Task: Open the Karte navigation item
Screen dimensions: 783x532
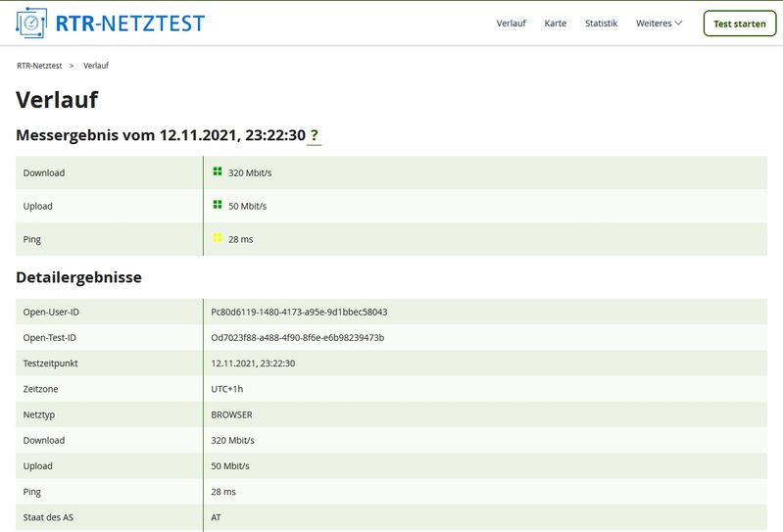Action: [x=556, y=24]
